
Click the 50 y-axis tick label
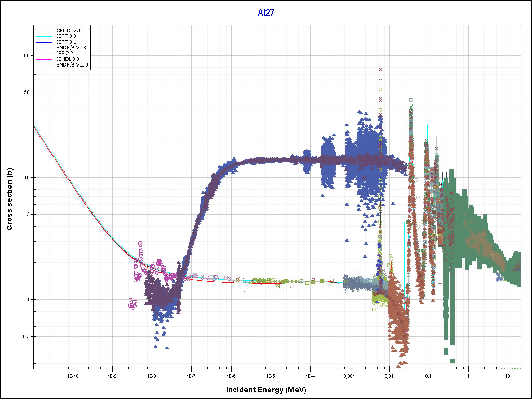coord(25,92)
